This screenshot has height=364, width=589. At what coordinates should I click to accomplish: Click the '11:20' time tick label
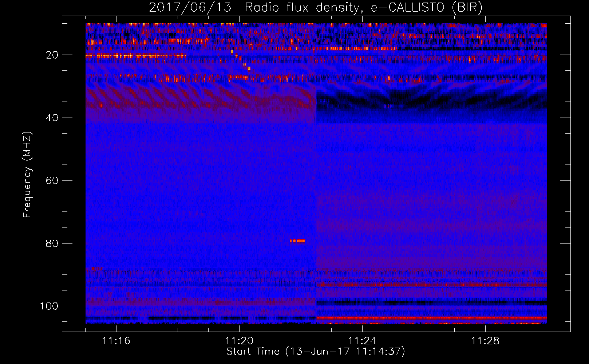(x=239, y=341)
